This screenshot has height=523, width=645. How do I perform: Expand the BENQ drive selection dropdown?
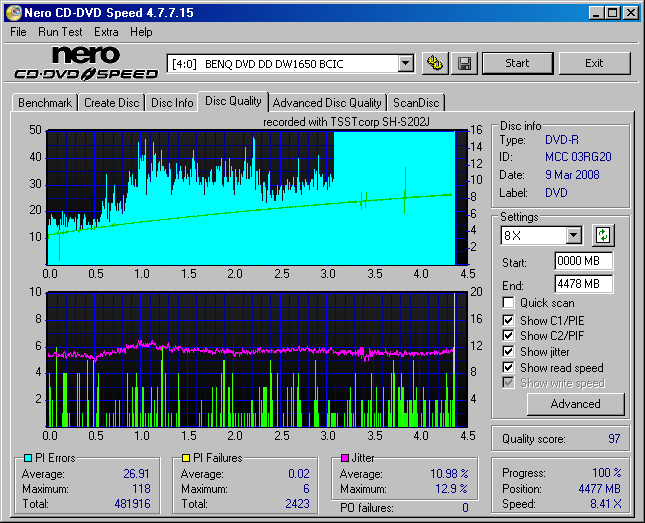point(406,64)
